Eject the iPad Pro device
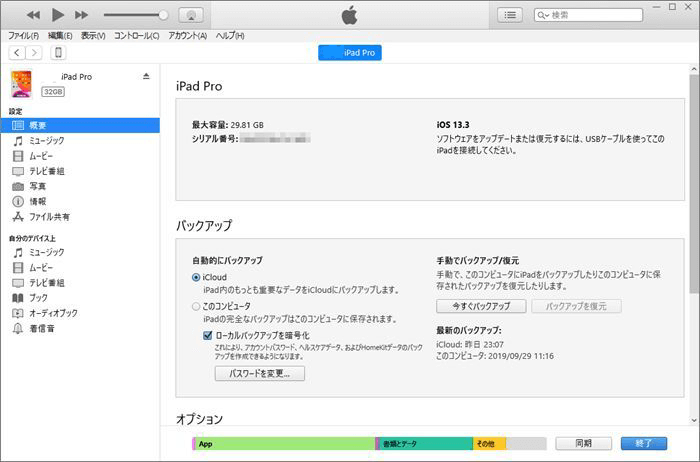Viewport: 700px width, 462px height. coord(146,76)
